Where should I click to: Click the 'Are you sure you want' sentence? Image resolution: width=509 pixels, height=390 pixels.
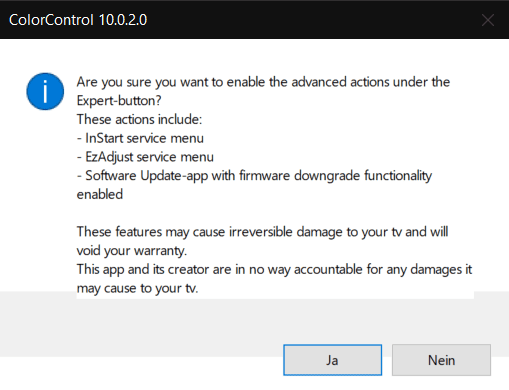(x=263, y=82)
